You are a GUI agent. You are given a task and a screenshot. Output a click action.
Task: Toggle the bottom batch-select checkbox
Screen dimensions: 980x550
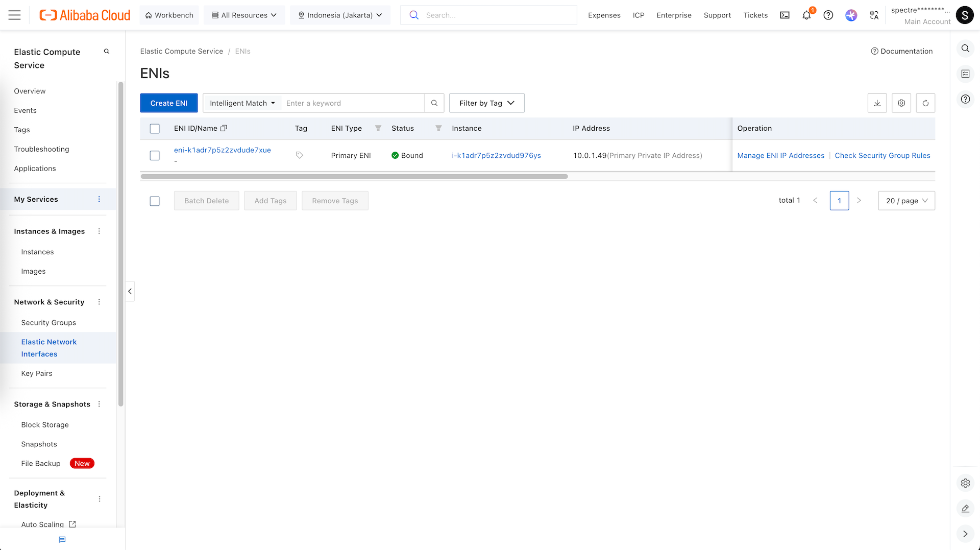155,201
